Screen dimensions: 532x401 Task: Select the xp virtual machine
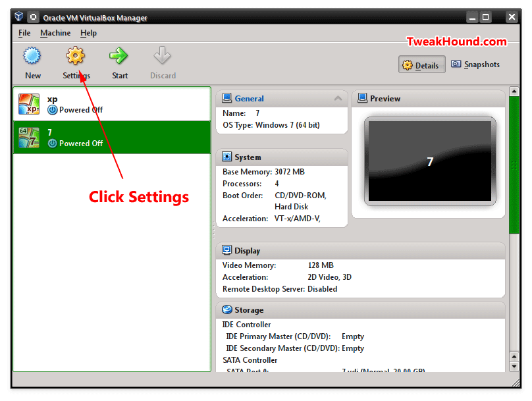pos(112,104)
